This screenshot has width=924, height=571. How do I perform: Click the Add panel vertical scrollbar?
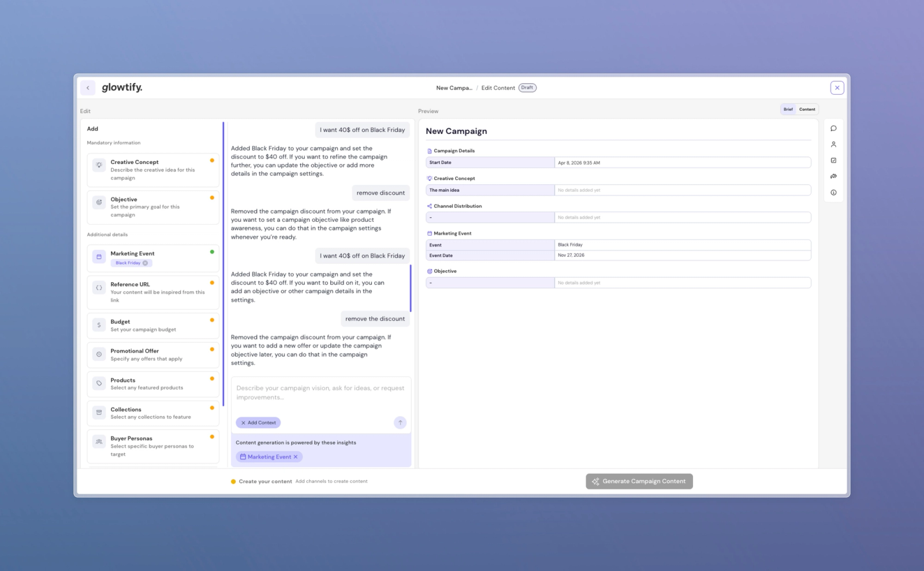[x=223, y=264]
